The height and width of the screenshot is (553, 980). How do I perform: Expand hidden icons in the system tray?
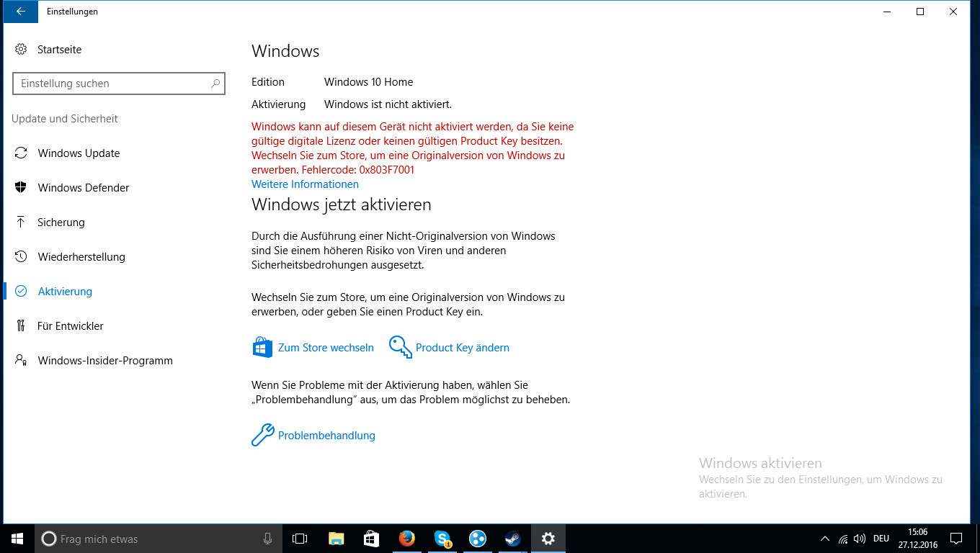(824, 538)
